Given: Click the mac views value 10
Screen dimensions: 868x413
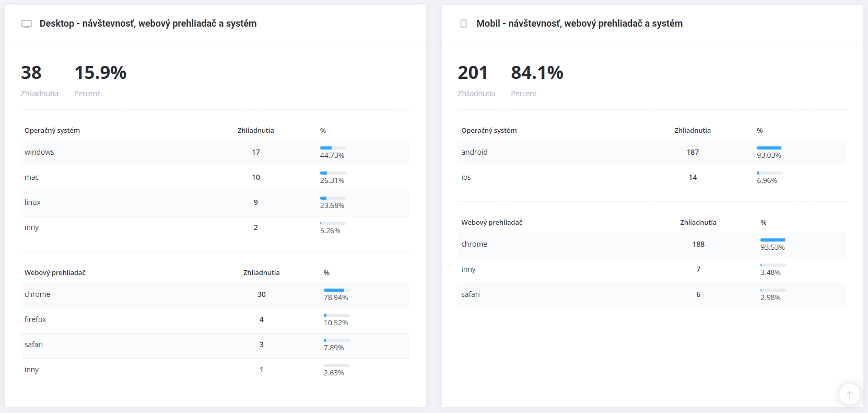Looking at the screenshot, I should (256, 177).
